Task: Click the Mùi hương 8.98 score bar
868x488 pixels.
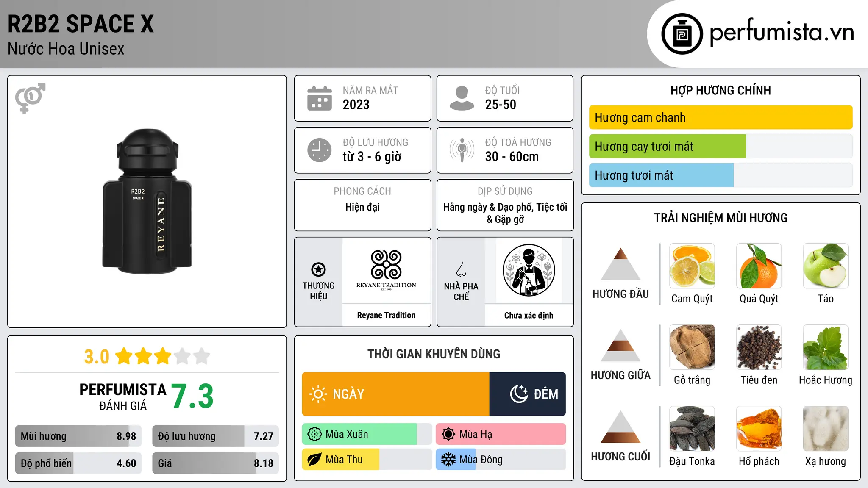Action: [78, 436]
